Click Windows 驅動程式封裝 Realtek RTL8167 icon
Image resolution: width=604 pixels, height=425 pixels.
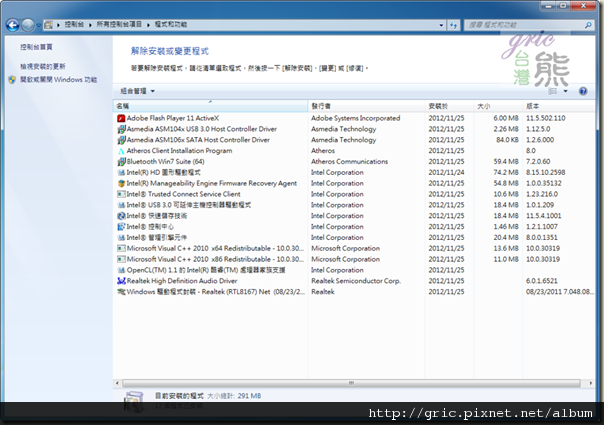(x=121, y=292)
